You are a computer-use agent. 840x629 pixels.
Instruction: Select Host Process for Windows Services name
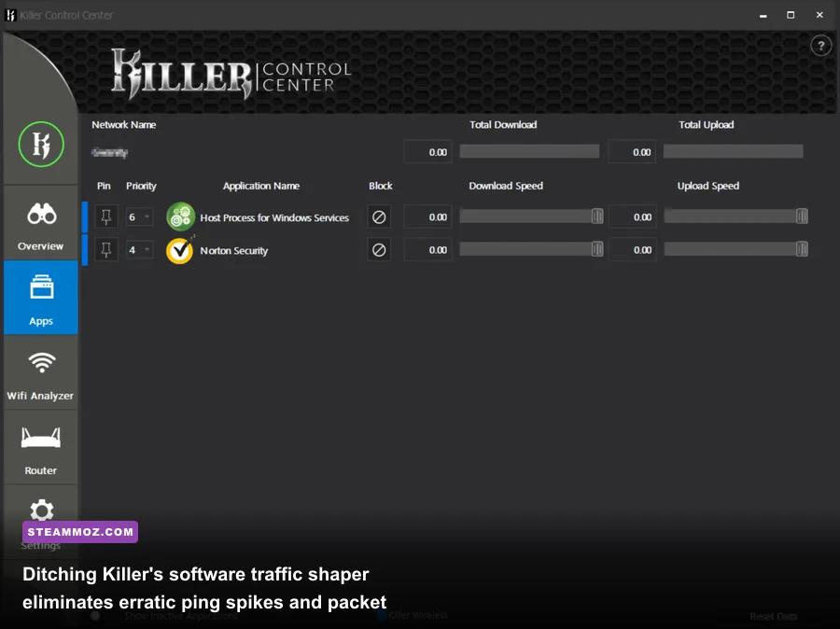click(x=274, y=217)
